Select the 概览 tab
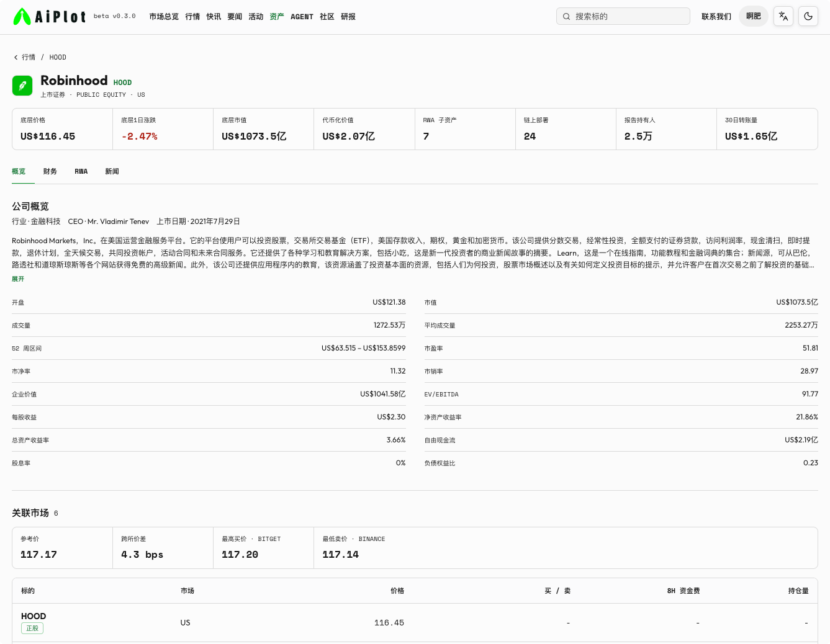Image resolution: width=830 pixels, height=644 pixels. click(x=19, y=171)
